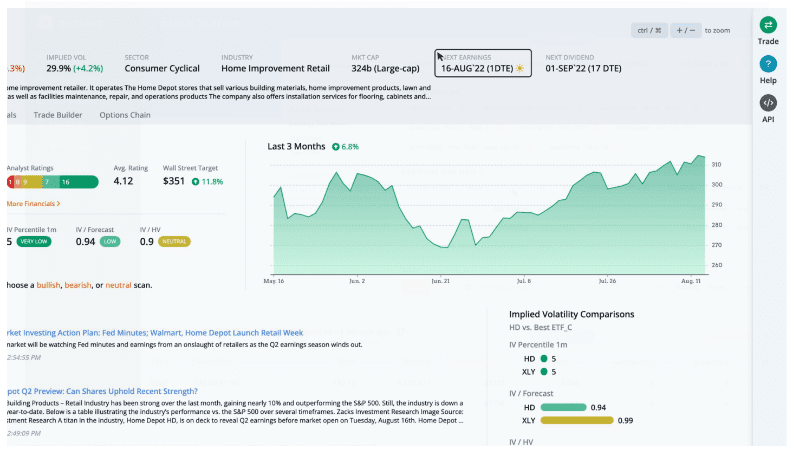794x450 pixels.
Task: Click the green XLY IV Percentile dot
Action: [x=544, y=372]
